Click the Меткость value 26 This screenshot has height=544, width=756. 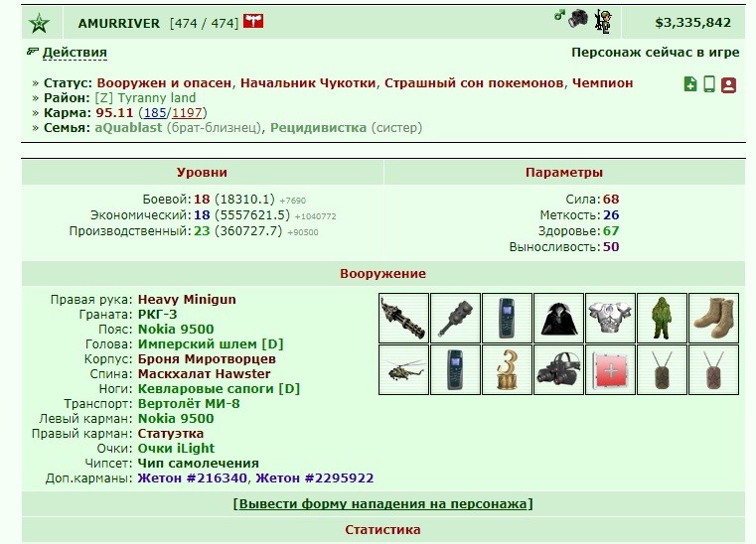tap(611, 215)
